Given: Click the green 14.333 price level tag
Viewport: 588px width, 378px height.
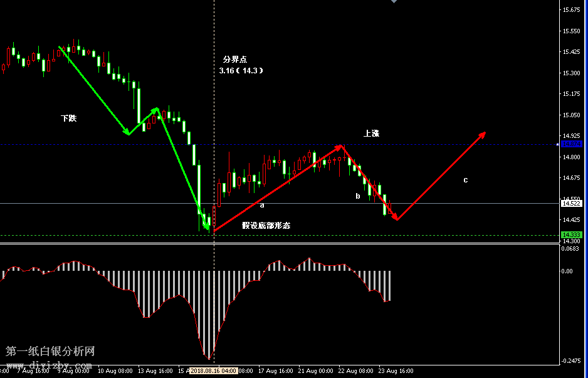Looking at the screenshot, I should (571, 234).
